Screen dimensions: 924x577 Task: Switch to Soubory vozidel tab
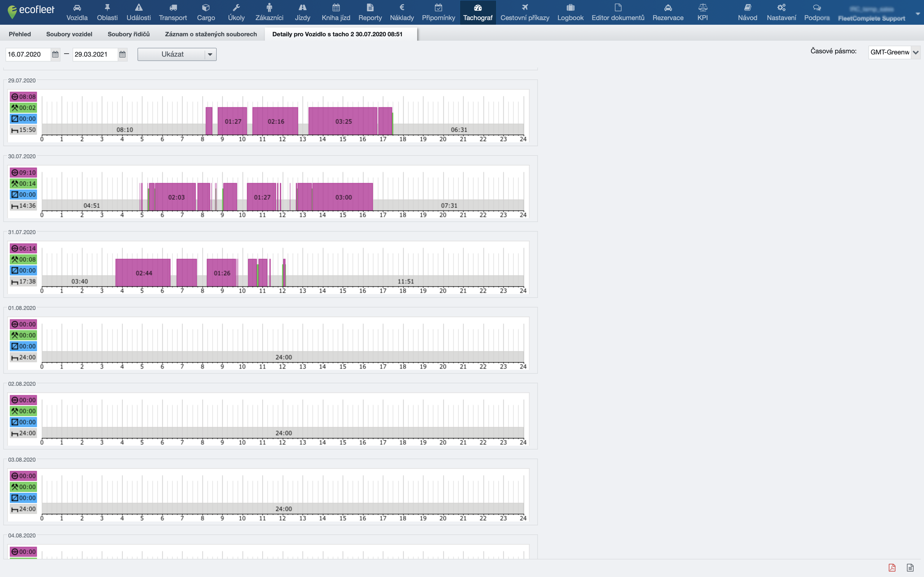69,34
